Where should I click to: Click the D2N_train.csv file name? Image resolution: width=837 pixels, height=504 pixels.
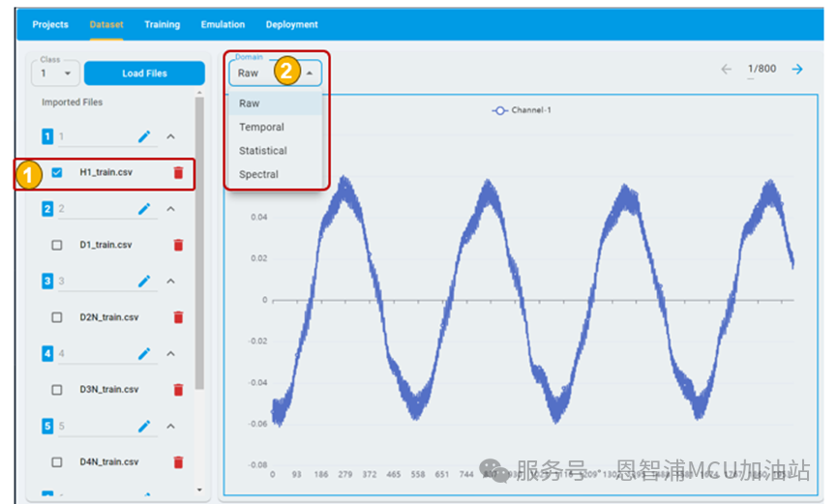point(109,317)
